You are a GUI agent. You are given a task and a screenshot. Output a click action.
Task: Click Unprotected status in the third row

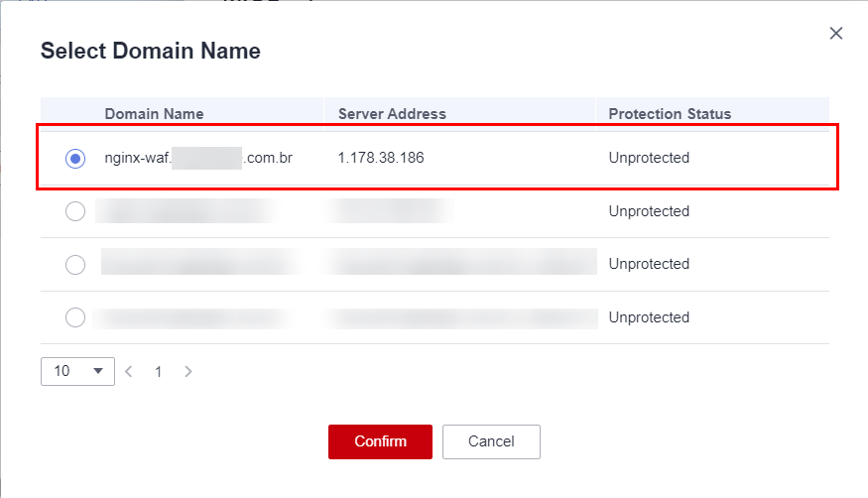(x=649, y=264)
